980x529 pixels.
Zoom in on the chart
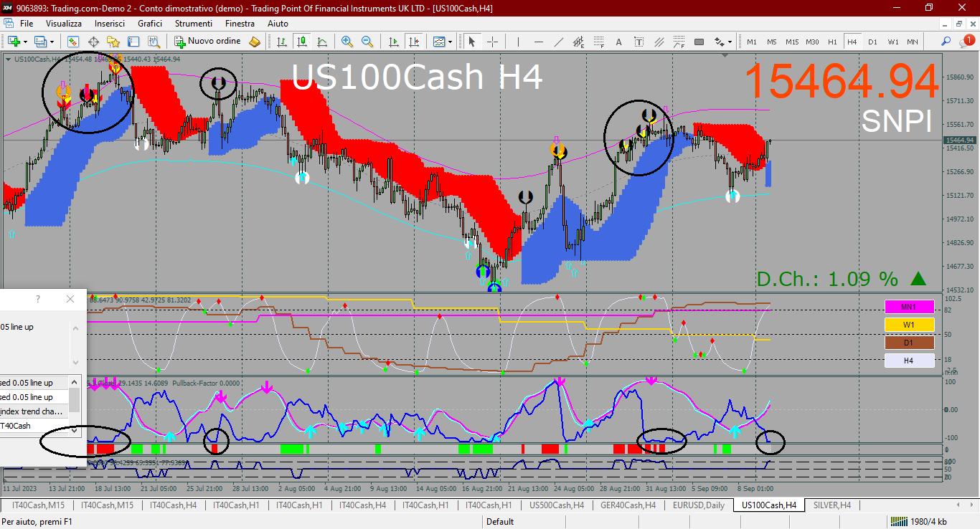[347, 42]
